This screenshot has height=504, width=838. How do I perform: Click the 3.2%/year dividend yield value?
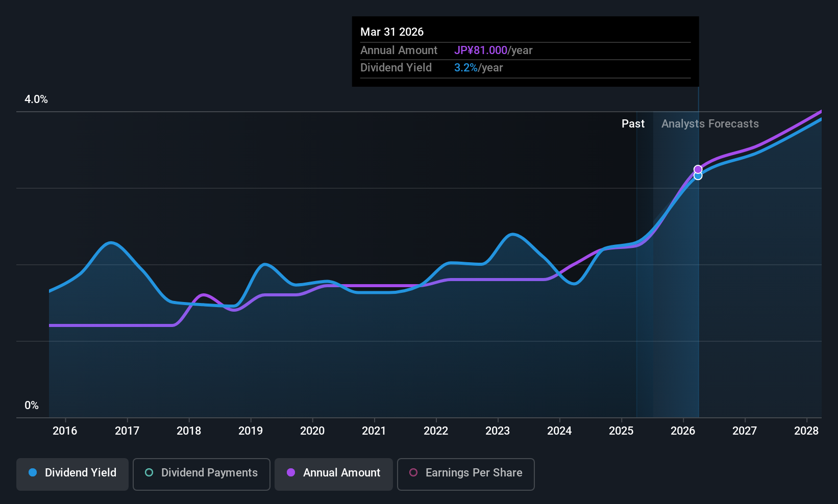coord(478,68)
